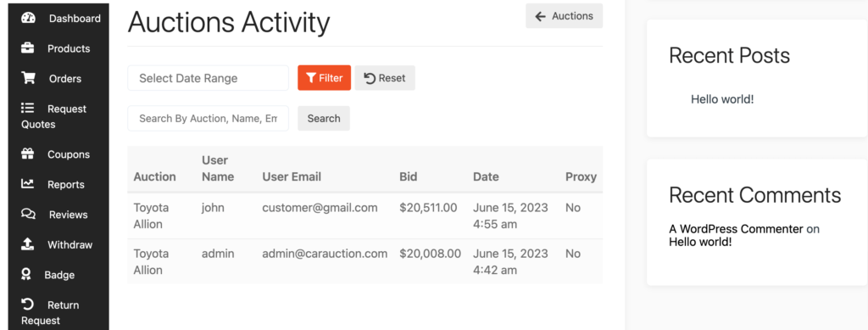The height and width of the screenshot is (330, 868).
Task: Open the A WordPress Commenter link
Action: pos(736,229)
